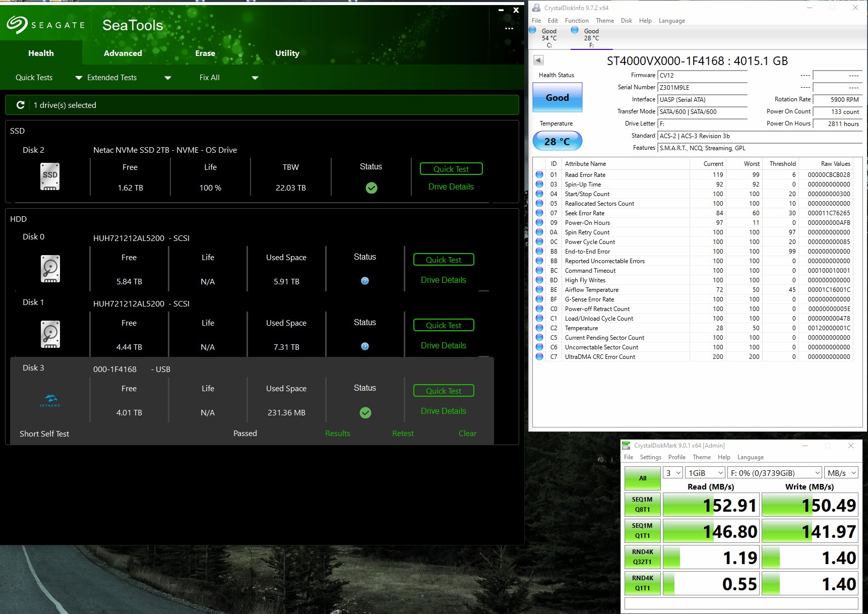
Task: Click the hard drive icon for Disk 0
Action: (50, 269)
